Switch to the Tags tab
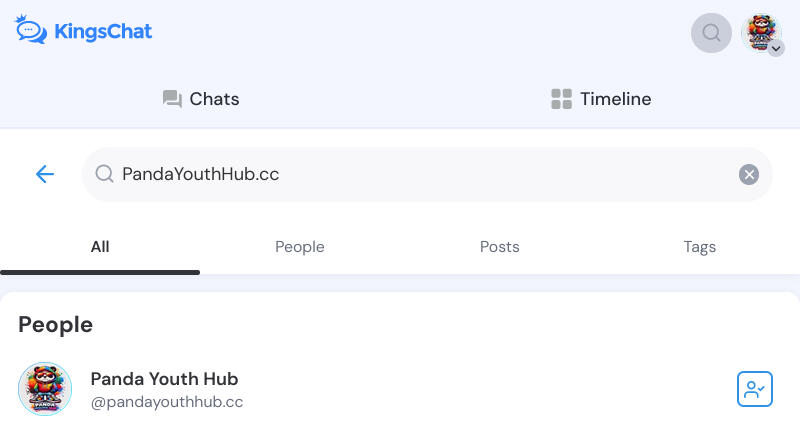Screen dimensions: 800x440 pos(699,247)
